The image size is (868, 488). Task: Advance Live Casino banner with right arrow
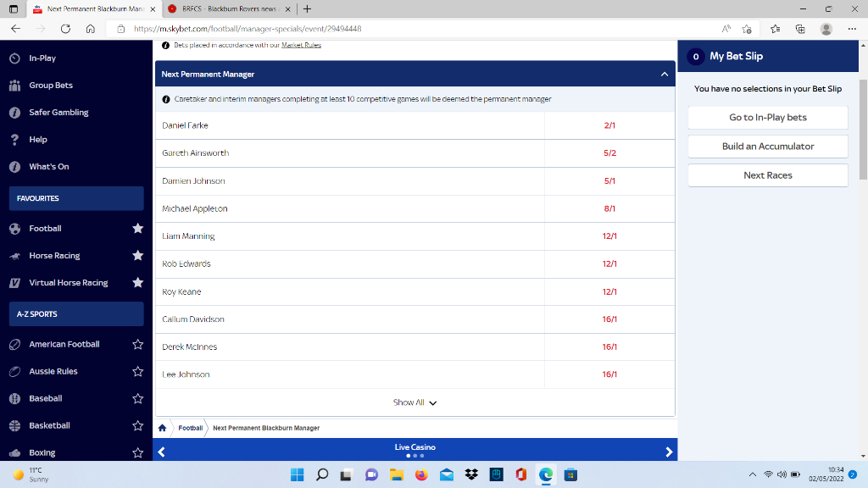pos(669,452)
